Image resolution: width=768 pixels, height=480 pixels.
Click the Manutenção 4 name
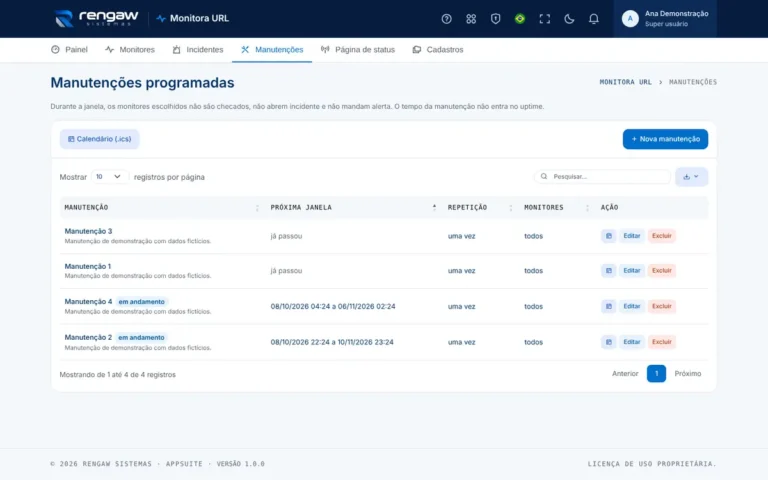tap(88, 302)
